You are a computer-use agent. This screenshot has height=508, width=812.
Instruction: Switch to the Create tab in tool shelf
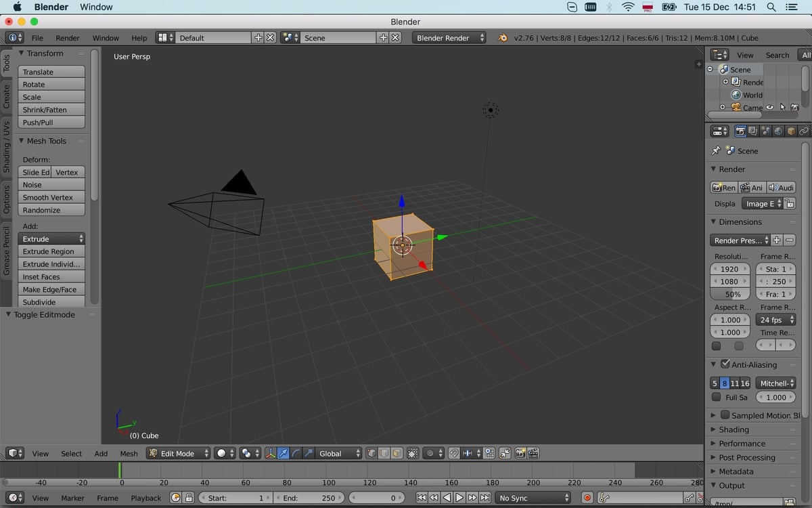[x=7, y=96]
